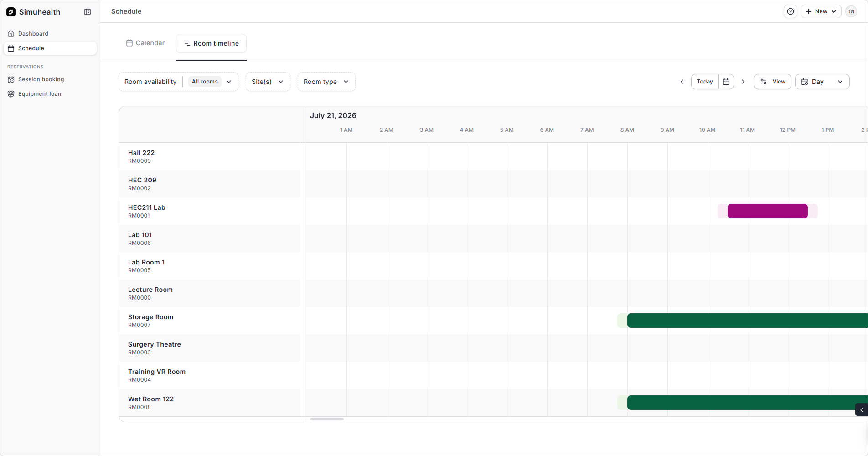Viewport: 868px width, 456px height.
Task: Go to the next day arrow
Action: [x=743, y=82]
